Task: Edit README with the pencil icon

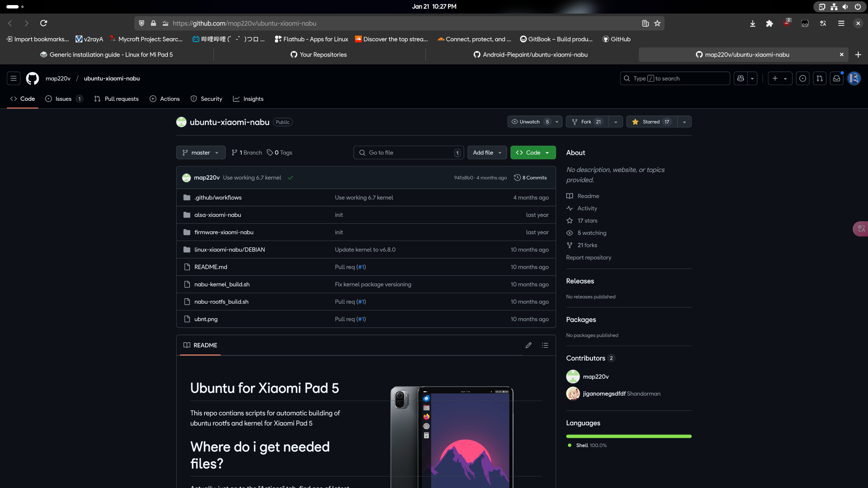Action: (528, 345)
